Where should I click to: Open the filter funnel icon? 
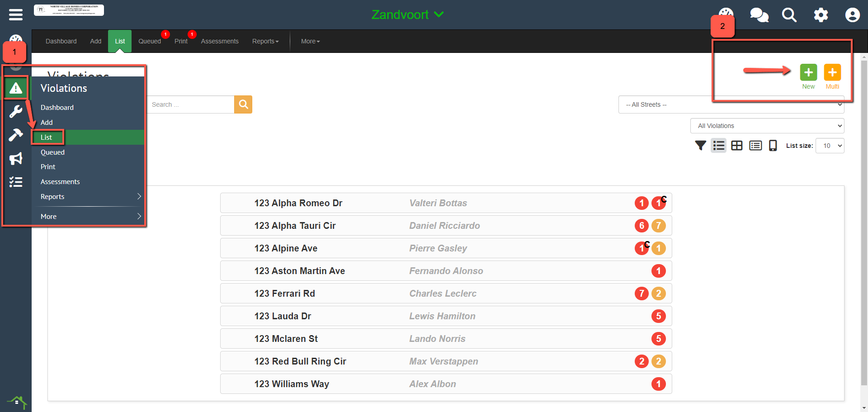coord(700,146)
